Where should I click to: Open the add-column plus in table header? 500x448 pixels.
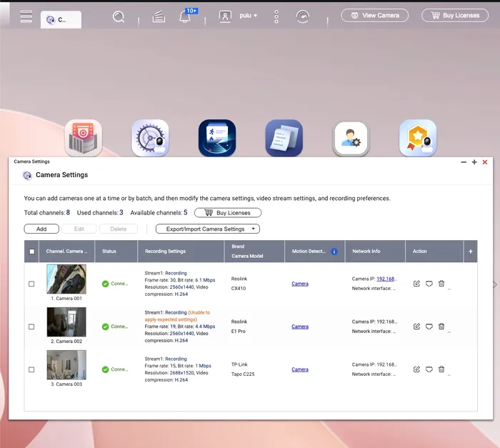470,252
